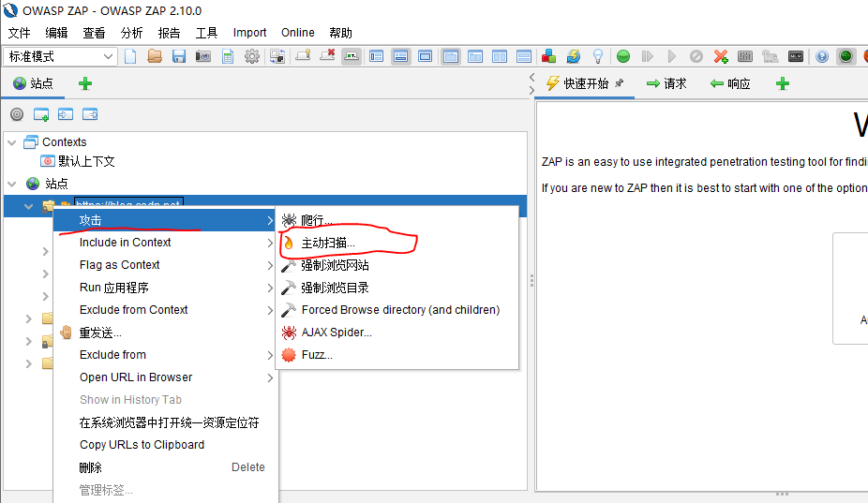Screen dimensions: 868x503
Task: Click the Persist Session floppy disk icon
Action: pos(179,56)
